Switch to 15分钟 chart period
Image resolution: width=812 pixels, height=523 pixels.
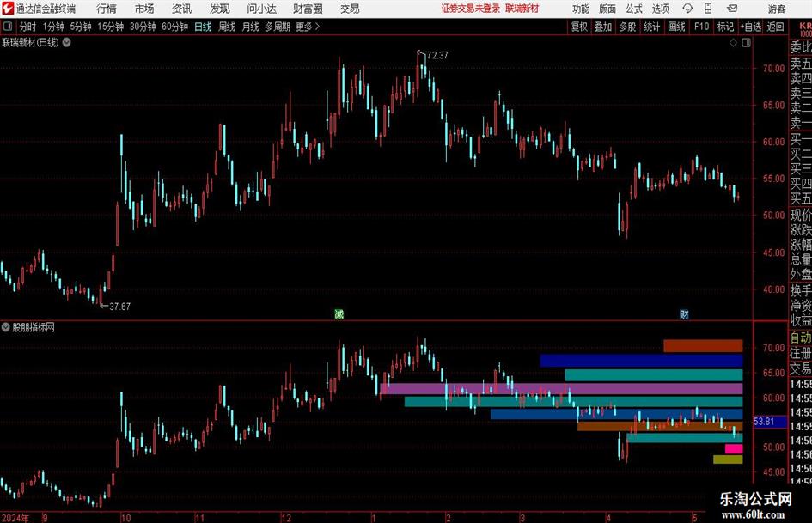coord(111,27)
